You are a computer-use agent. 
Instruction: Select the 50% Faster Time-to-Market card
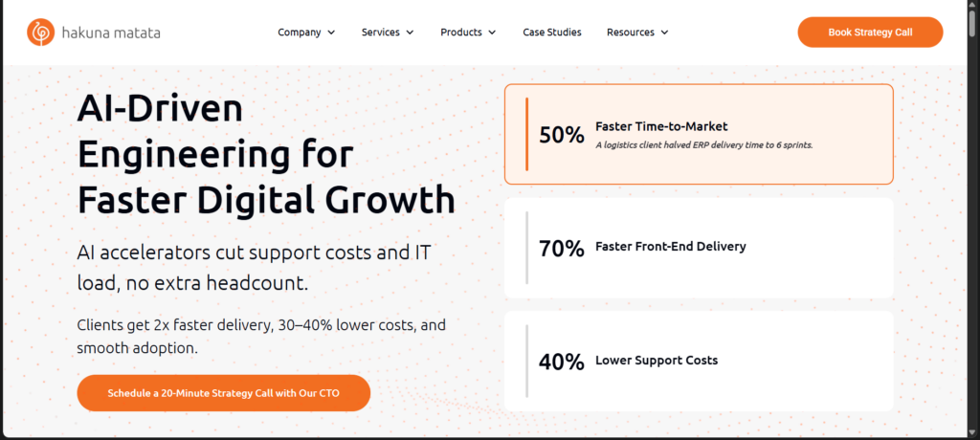pyautogui.click(x=699, y=134)
